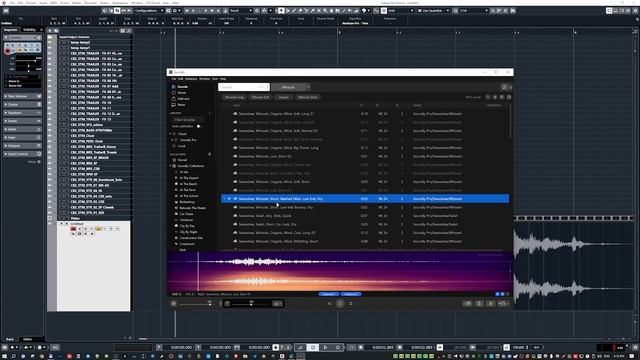Image resolution: width=640 pixels, height=360 pixels.
Task: Adjust the Soundly pitch slider
Action: (x=251, y=304)
